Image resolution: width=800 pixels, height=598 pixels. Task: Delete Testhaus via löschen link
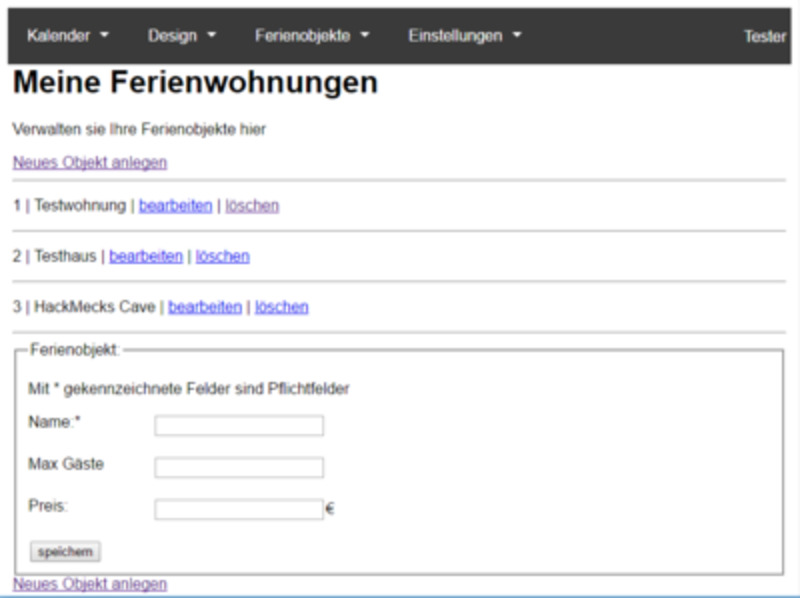coord(222,256)
